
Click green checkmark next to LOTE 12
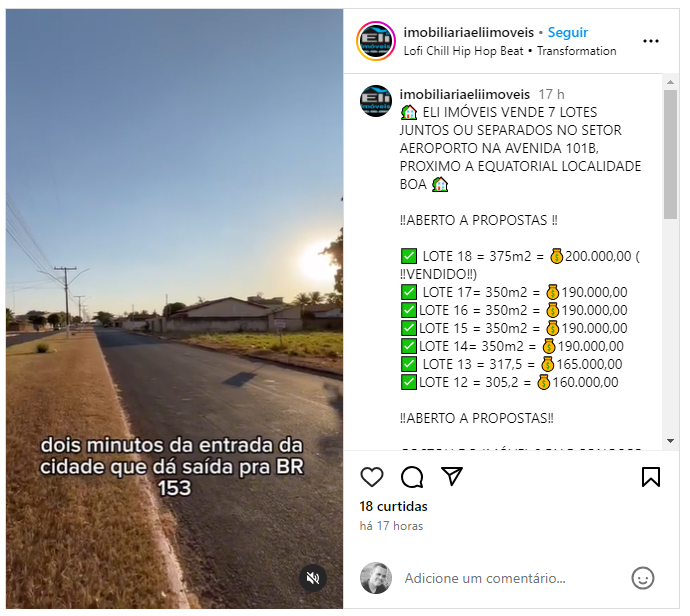coord(410,383)
